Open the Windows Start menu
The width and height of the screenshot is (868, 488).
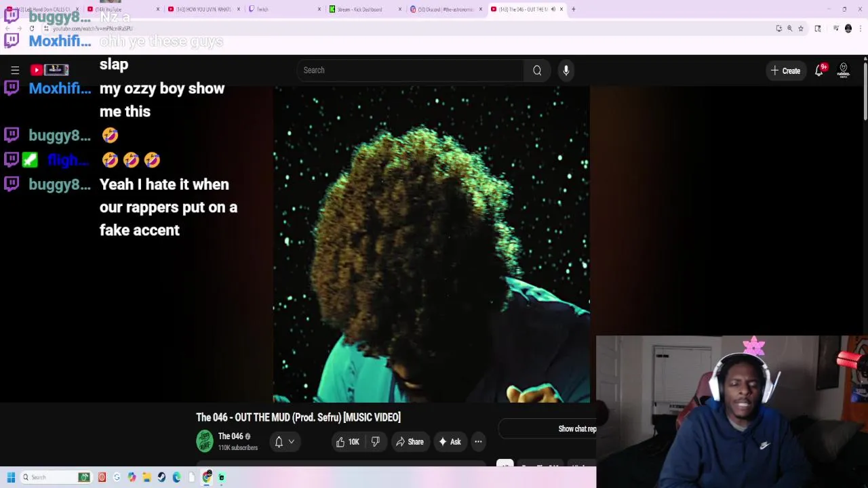click(11, 477)
